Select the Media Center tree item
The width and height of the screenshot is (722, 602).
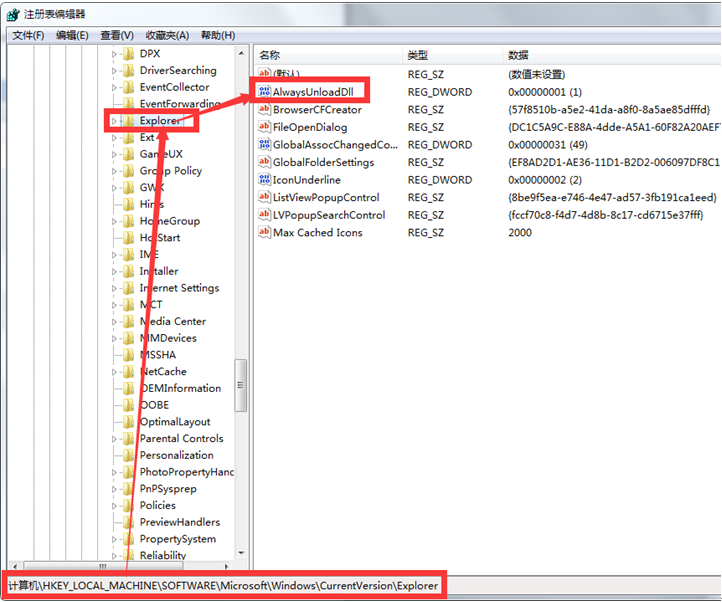coord(173,321)
